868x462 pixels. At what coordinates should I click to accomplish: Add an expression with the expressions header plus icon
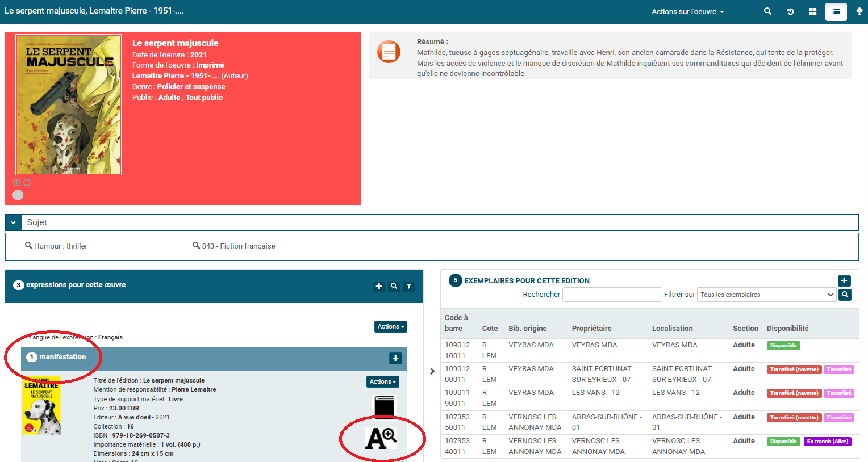coord(379,286)
